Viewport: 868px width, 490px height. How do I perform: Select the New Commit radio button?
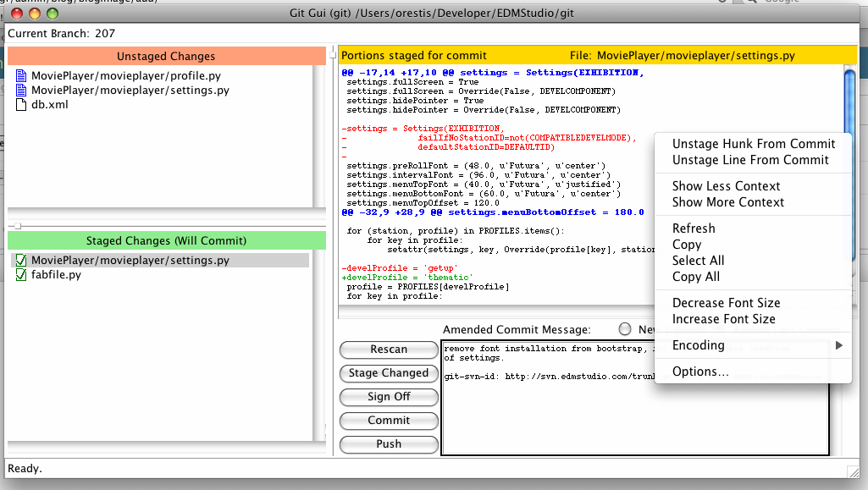[624, 329]
